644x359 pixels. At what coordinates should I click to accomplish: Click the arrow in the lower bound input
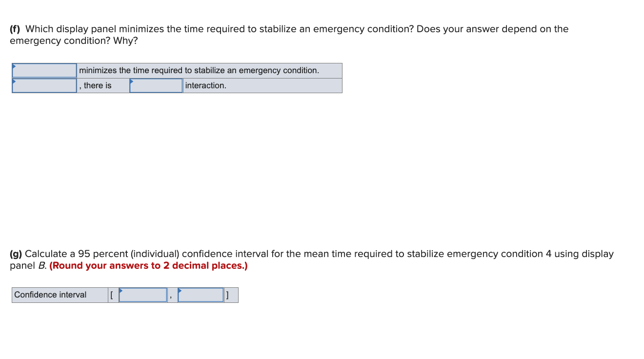point(121,291)
